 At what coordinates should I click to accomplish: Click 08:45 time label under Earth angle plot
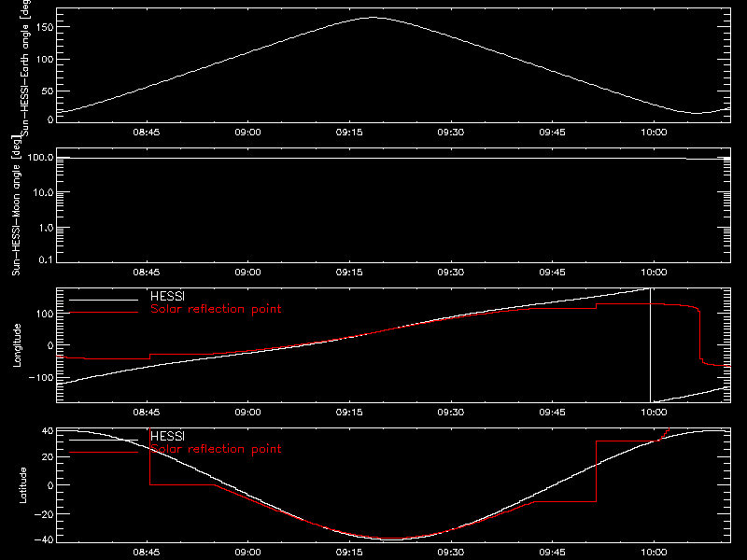click(x=147, y=132)
